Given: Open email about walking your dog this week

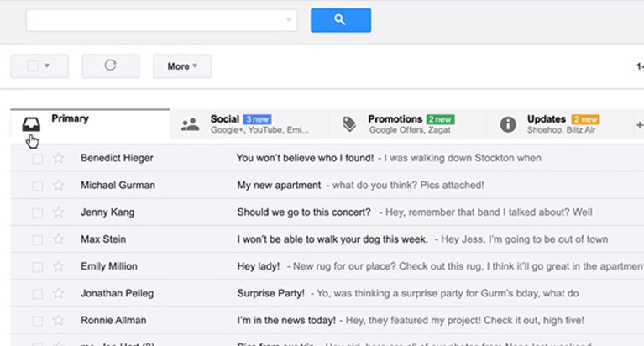Looking at the screenshot, I should [332, 239].
